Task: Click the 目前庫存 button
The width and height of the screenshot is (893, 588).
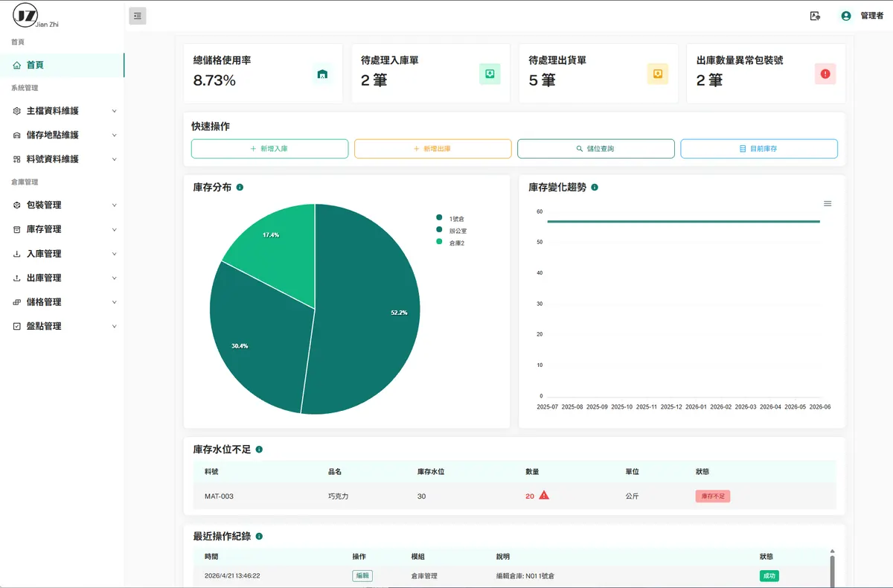Action: pos(759,149)
